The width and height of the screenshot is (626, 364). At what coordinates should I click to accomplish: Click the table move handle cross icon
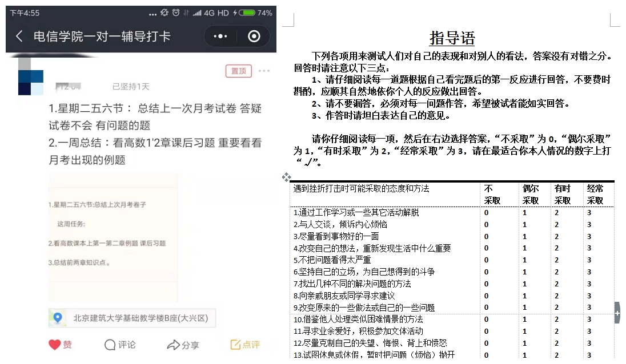287,177
